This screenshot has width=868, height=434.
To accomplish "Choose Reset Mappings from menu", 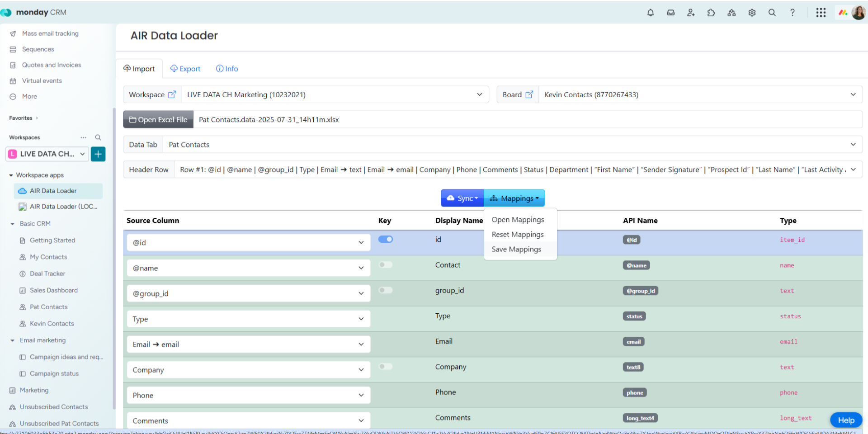I will (x=518, y=235).
